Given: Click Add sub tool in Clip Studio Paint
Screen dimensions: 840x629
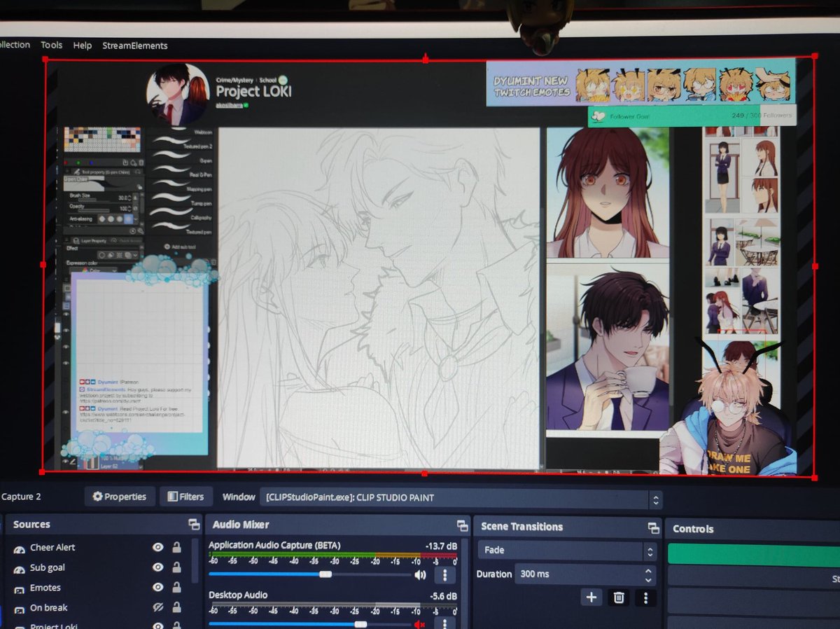Looking at the screenshot, I should pyautogui.click(x=179, y=246).
